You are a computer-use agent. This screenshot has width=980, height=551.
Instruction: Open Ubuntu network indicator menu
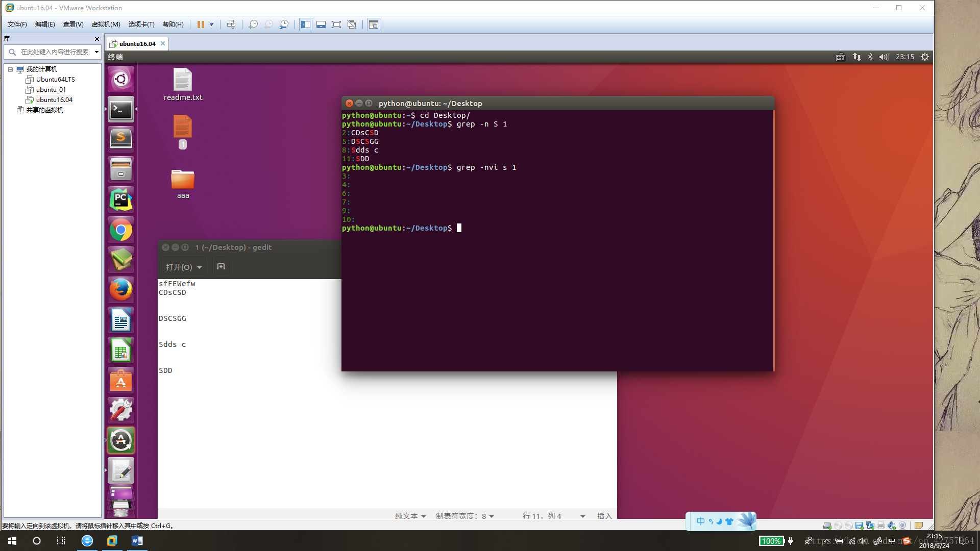click(x=856, y=57)
